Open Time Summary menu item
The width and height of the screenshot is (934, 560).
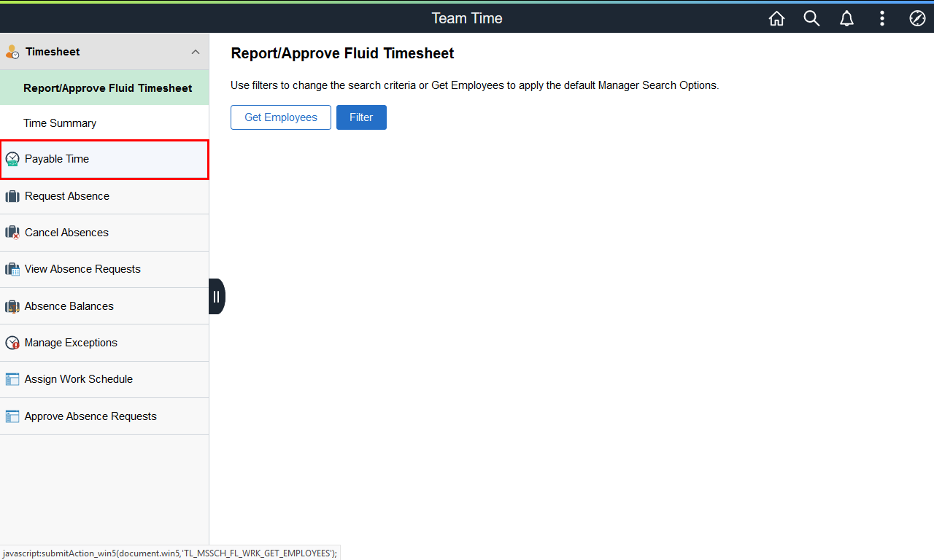60,123
